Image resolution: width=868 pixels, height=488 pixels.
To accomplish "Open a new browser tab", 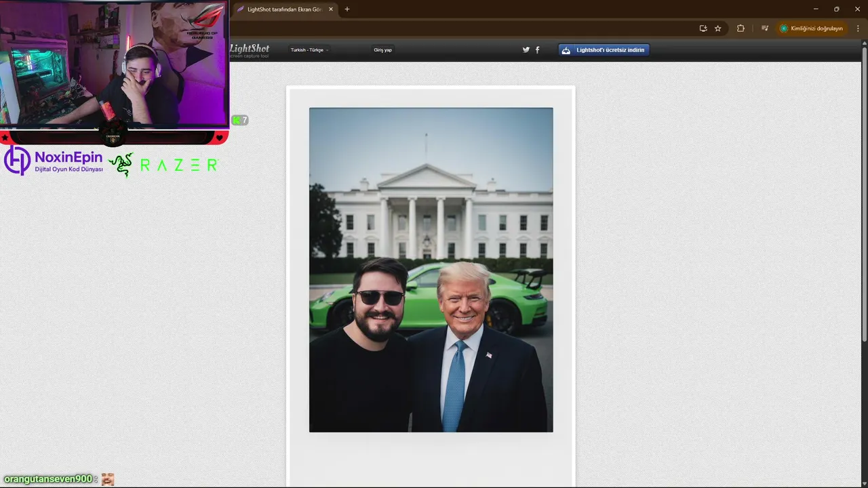I will pyautogui.click(x=347, y=9).
